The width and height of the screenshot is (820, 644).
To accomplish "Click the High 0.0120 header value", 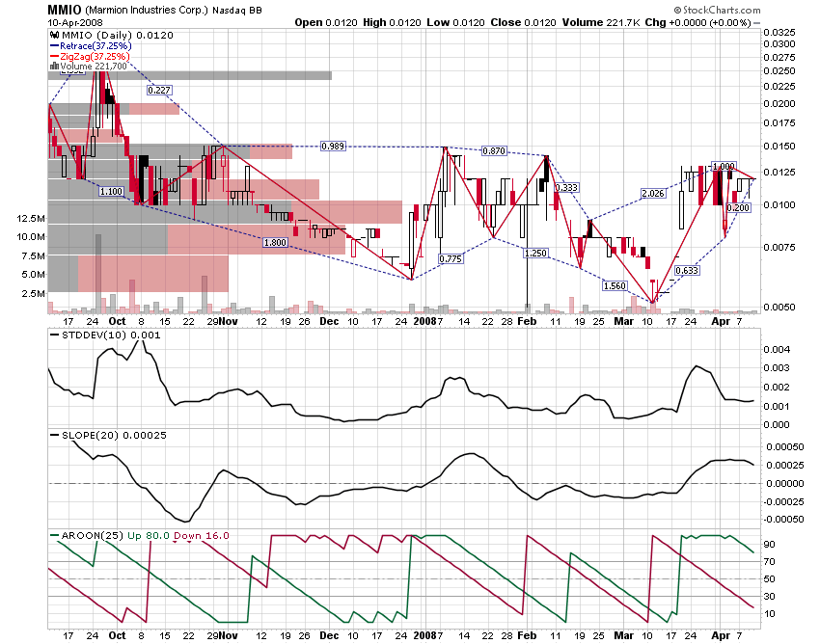I will click(392, 22).
